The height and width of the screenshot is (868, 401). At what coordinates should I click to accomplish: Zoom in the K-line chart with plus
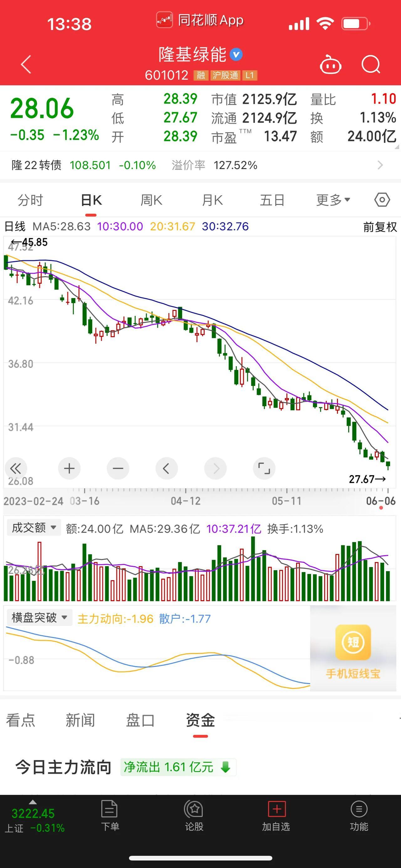pyautogui.click(x=69, y=468)
